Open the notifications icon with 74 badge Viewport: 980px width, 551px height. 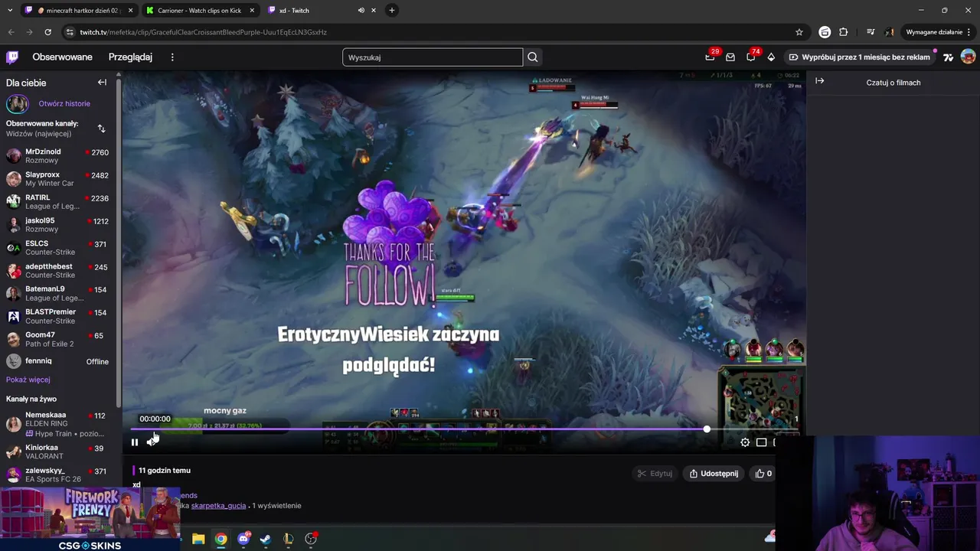click(x=751, y=57)
